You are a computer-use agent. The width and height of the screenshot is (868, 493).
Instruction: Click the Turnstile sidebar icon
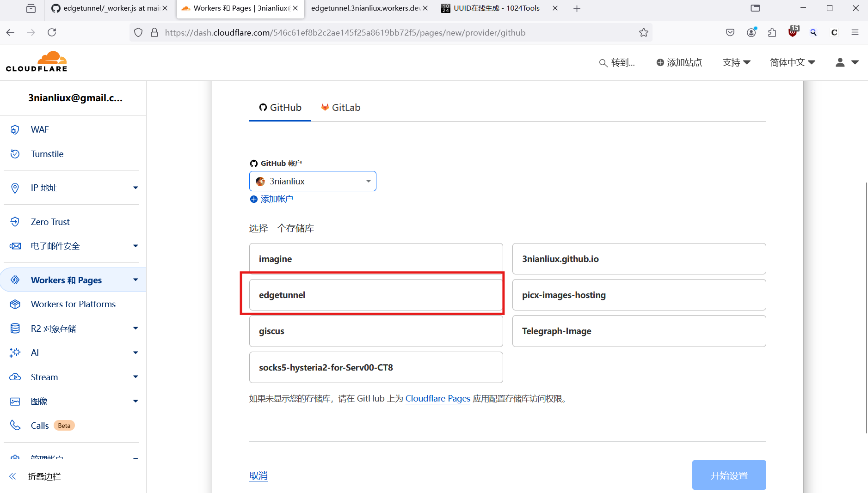tap(15, 154)
